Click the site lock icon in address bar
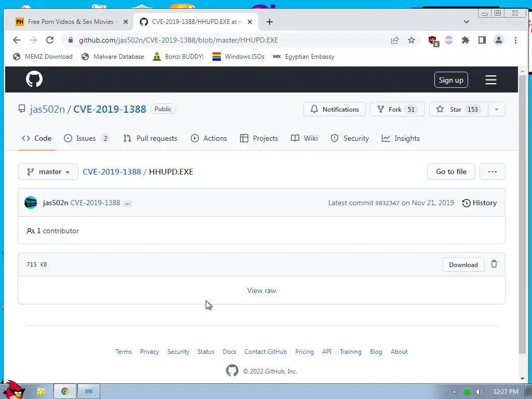 coord(71,40)
